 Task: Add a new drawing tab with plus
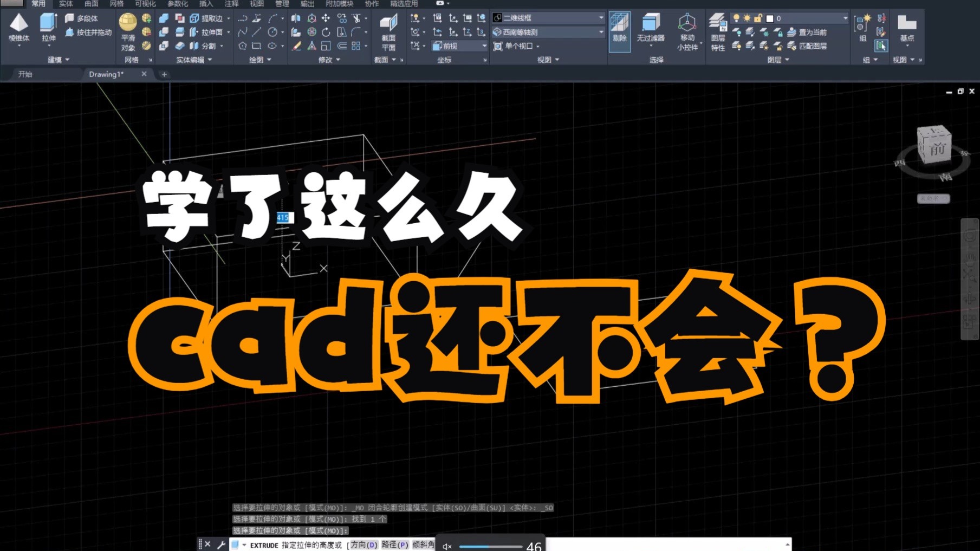click(x=164, y=74)
